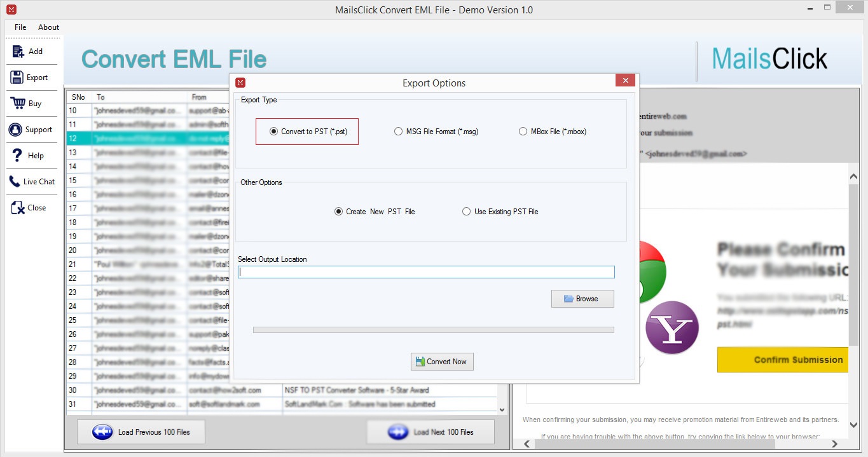Click the Close icon in sidebar

click(17, 208)
